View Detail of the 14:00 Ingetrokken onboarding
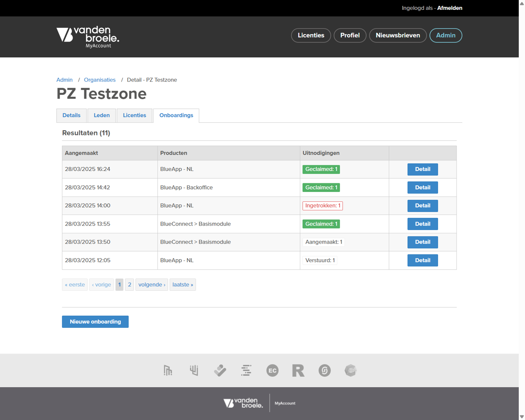This screenshot has width=525, height=420. 422,205
